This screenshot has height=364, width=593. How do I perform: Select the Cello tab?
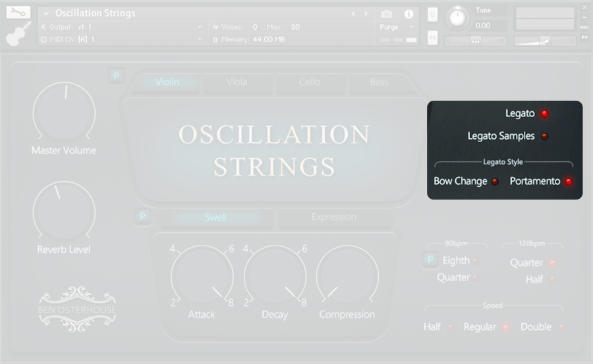point(310,82)
